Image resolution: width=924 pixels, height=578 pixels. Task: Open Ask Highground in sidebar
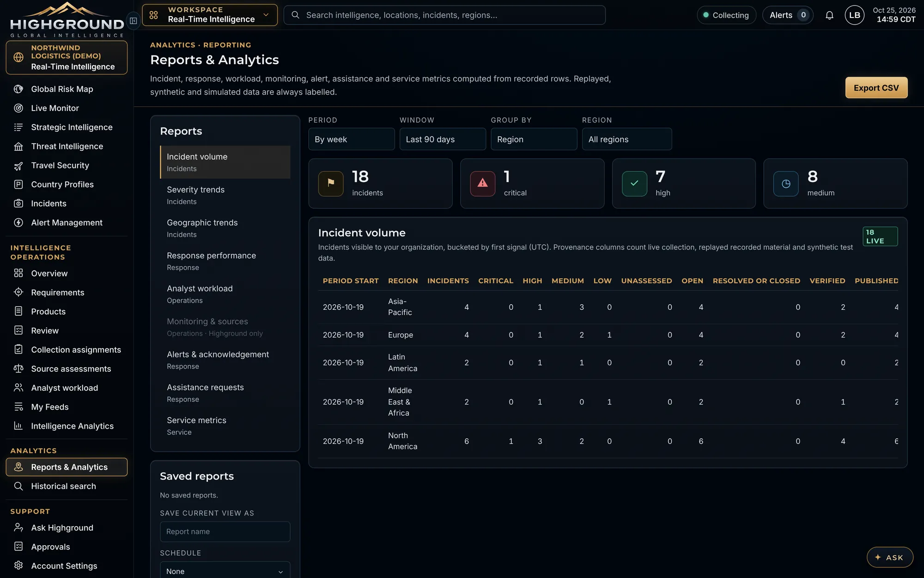pos(67,528)
